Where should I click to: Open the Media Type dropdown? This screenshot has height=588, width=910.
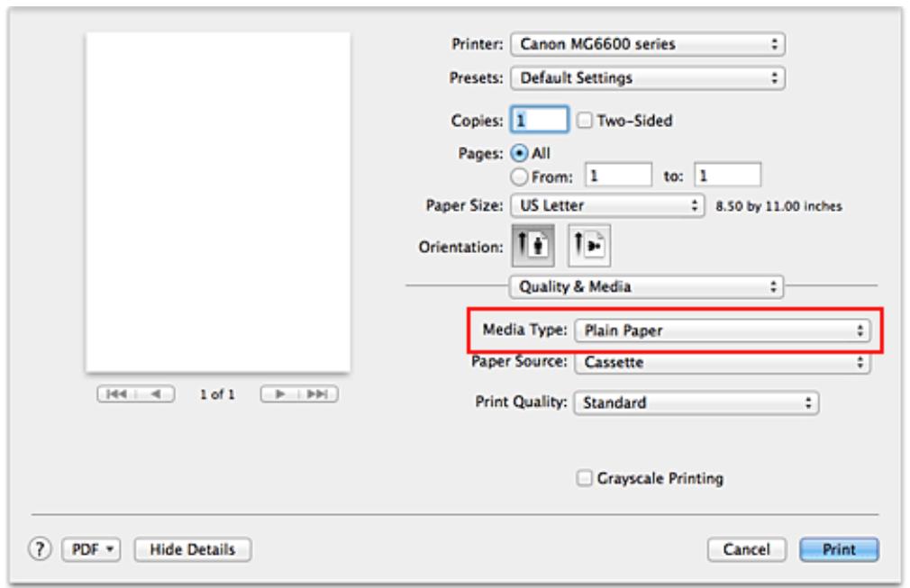point(723,330)
